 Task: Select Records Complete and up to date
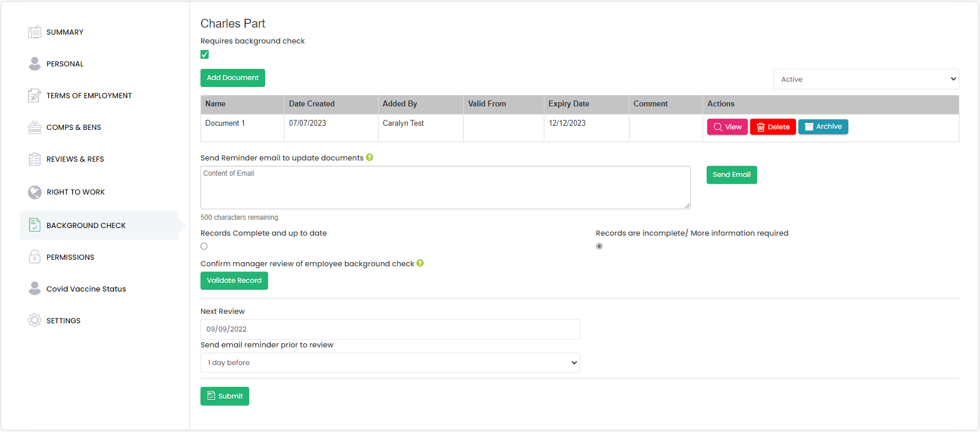click(x=204, y=246)
